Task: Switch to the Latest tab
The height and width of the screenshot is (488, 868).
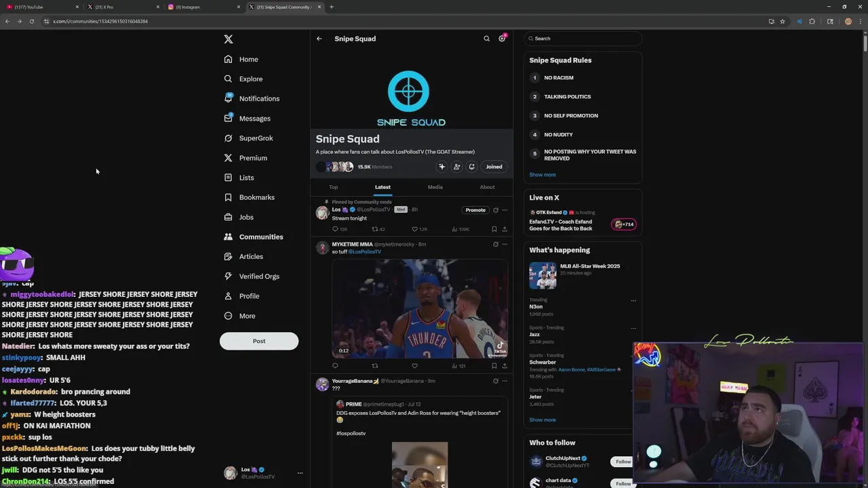Action: [x=382, y=187]
